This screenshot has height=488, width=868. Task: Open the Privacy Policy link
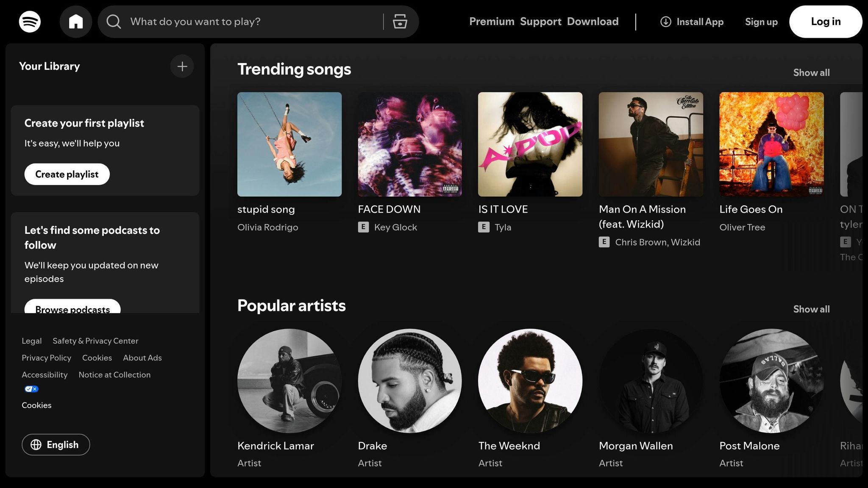(47, 358)
